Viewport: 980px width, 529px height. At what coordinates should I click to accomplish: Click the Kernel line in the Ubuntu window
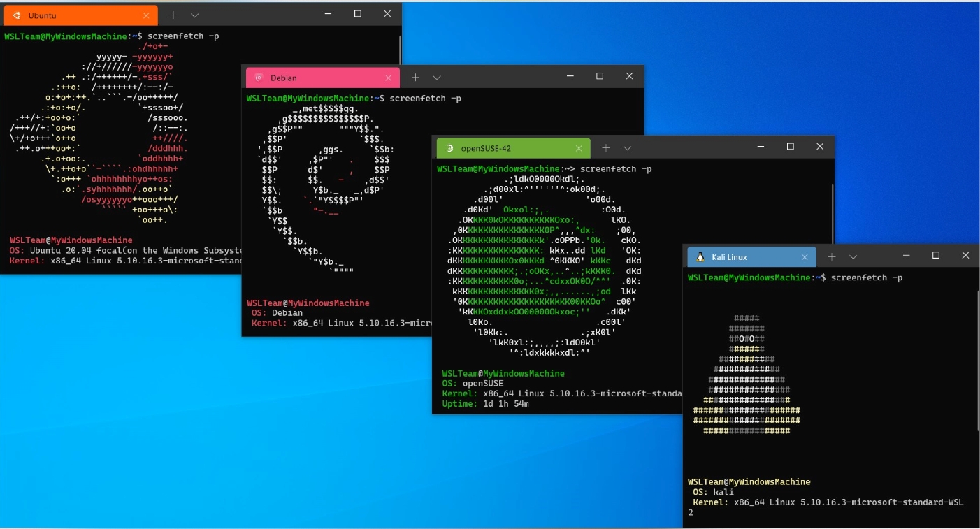(126, 261)
